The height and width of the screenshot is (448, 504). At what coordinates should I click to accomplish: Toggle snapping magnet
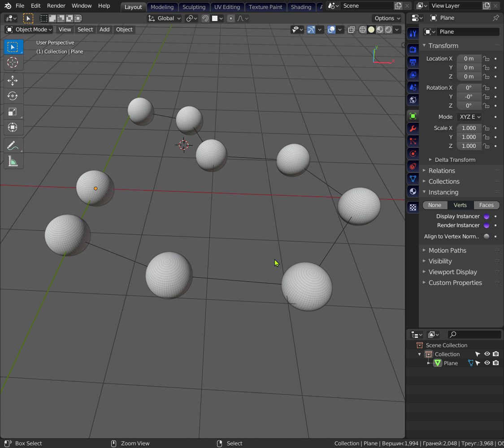point(205,18)
